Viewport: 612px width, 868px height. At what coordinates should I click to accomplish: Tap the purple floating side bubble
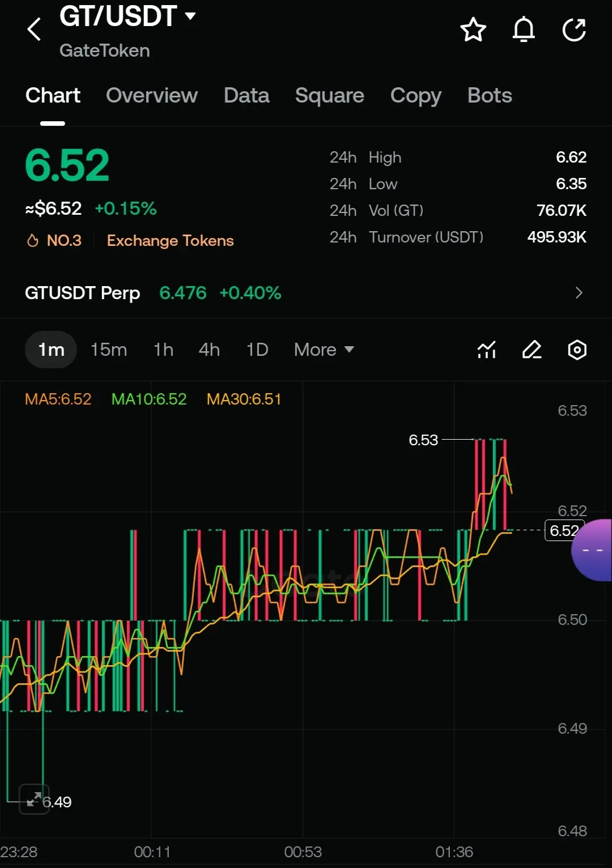click(592, 550)
